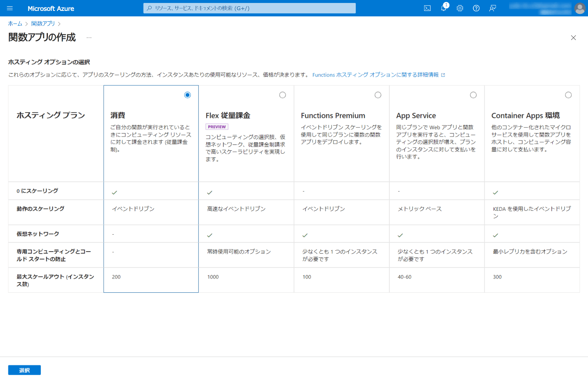Click the 動作のスケーリング row label
588x383 pixels.
[40, 209]
